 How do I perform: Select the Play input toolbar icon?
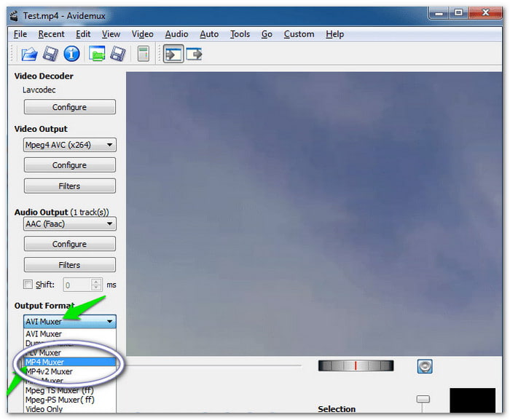tap(173, 54)
